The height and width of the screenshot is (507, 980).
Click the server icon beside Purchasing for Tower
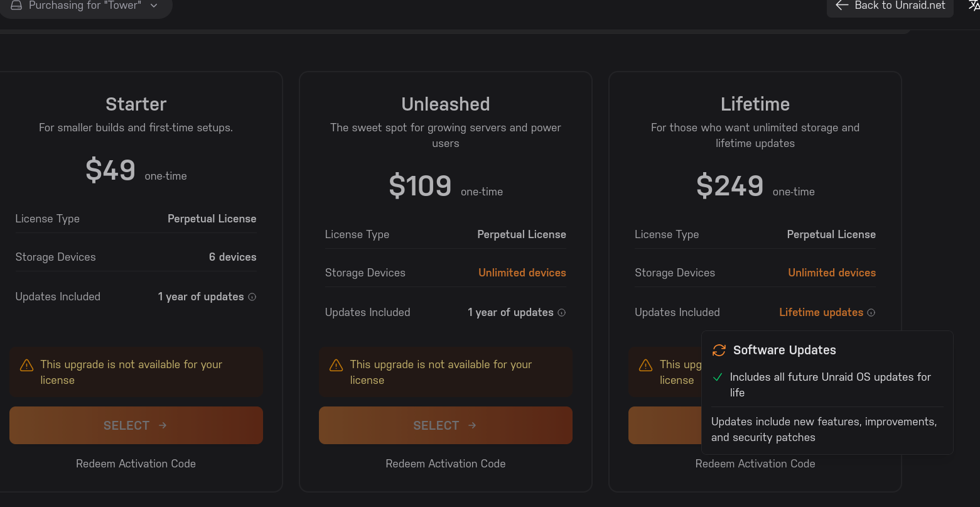click(16, 6)
